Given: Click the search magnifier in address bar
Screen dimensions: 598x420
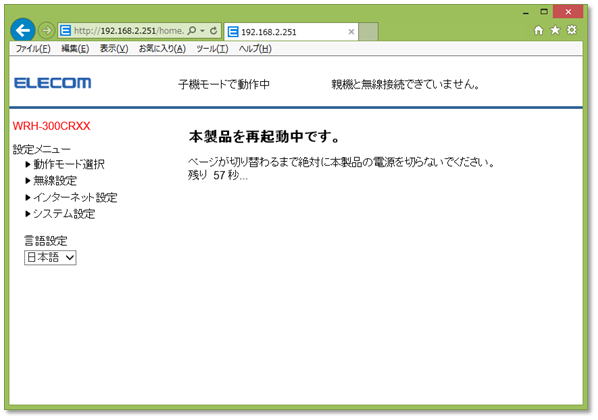Looking at the screenshot, I should tap(192, 31).
